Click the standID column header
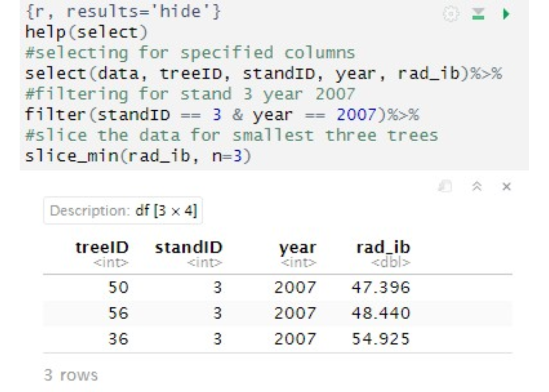The width and height of the screenshot is (549, 392). tap(188, 247)
